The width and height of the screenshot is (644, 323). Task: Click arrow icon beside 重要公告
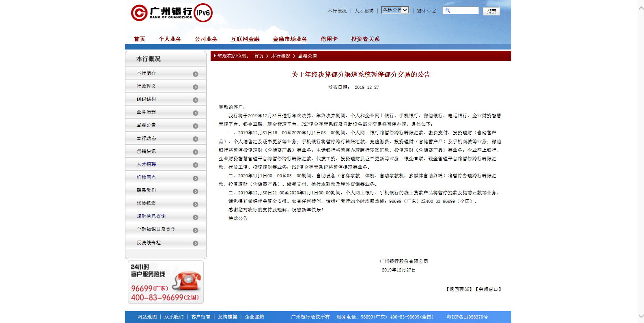(195, 126)
